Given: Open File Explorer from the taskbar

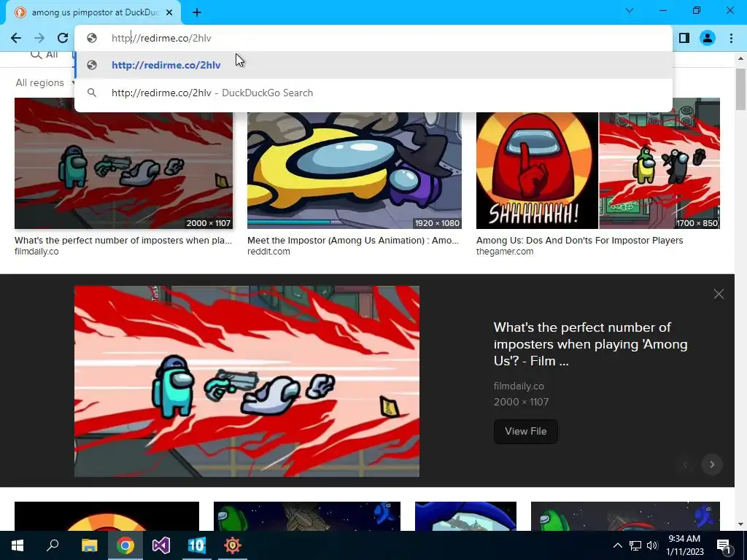Looking at the screenshot, I should (89, 545).
